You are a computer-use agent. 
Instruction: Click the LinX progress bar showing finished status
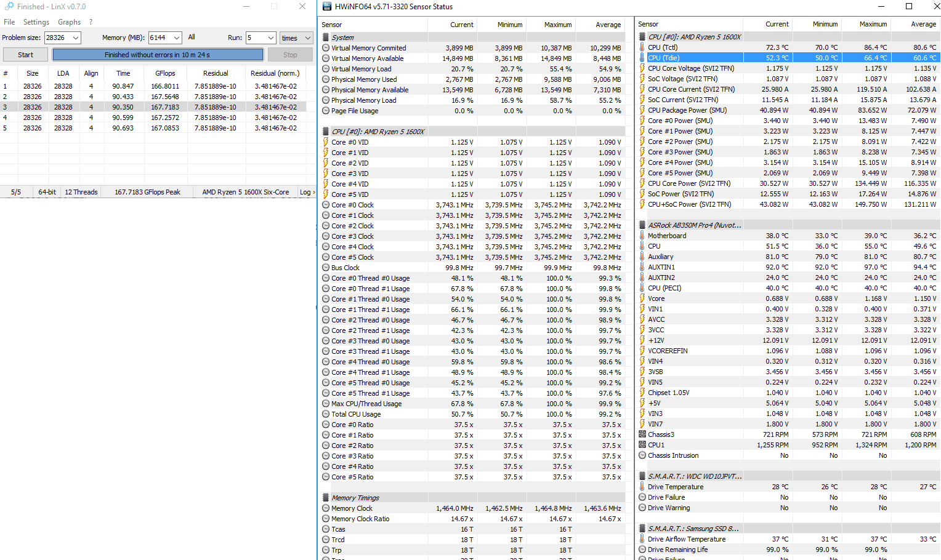(x=158, y=55)
